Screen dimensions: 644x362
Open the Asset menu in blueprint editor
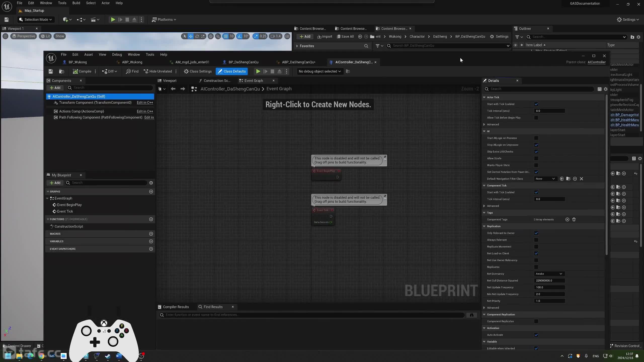pos(88,55)
